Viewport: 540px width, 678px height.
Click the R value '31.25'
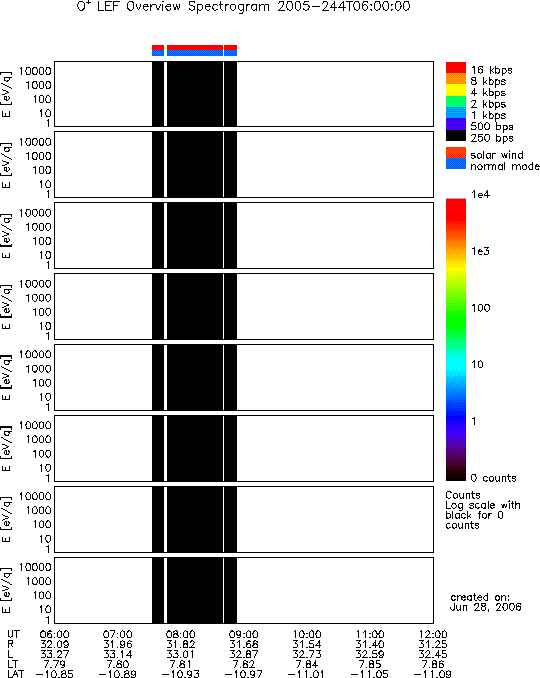(x=433, y=644)
